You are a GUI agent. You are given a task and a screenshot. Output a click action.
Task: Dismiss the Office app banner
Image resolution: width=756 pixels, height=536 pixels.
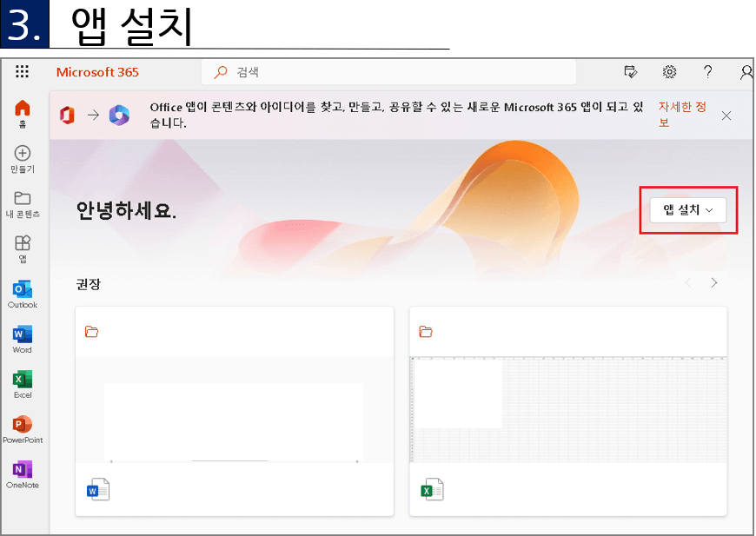tap(726, 116)
